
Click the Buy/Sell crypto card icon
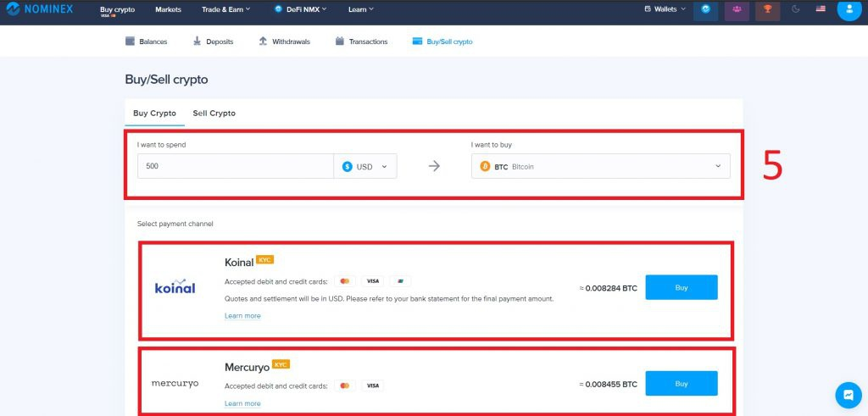(417, 41)
